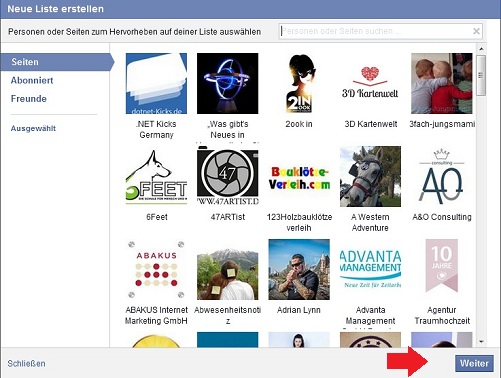
Task: Click the '47ARTist' label text
Action: 228,217
